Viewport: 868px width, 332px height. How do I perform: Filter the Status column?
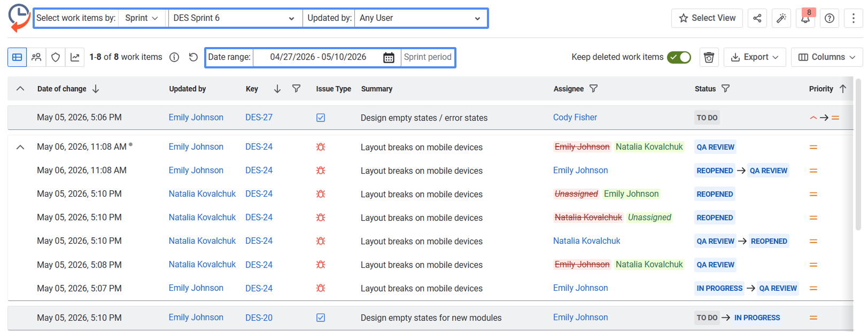pos(725,89)
